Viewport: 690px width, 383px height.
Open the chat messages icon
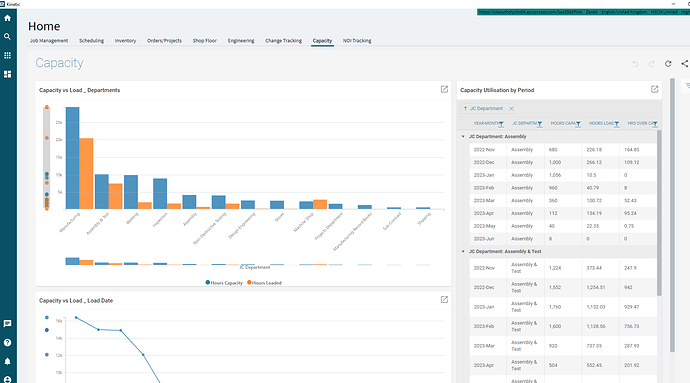(x=7, y=324)
